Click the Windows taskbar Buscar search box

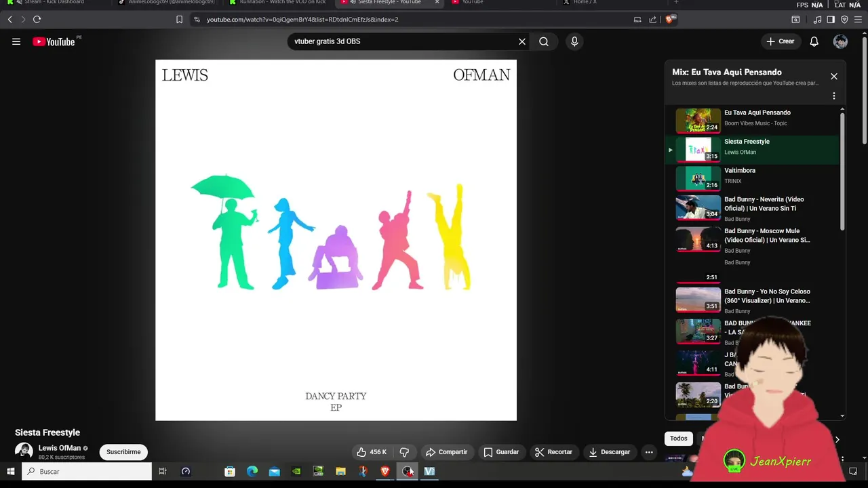click(87, 471)
